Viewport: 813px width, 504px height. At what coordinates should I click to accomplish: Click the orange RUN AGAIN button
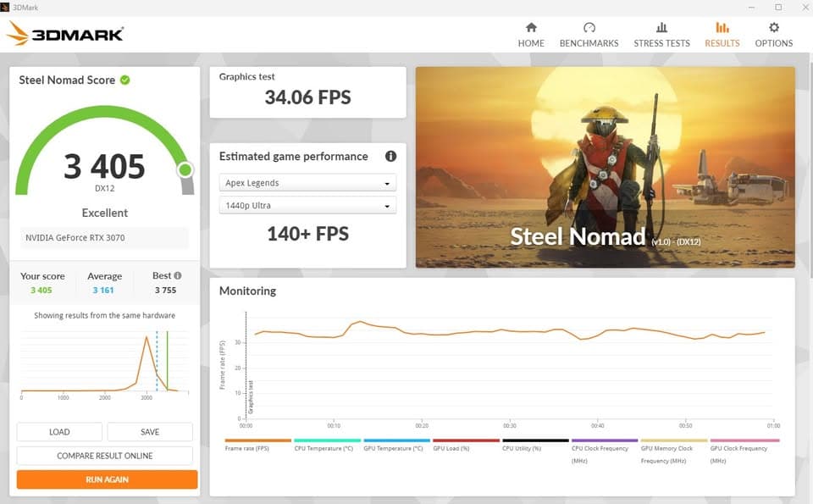click(107, 479)
